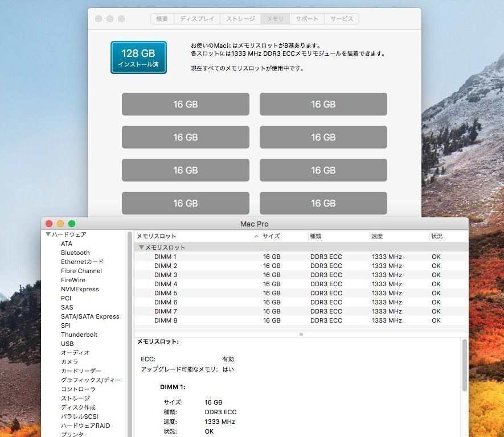Image resolution: width=504 pixels, height=437 pixels.
Task: Click the sort arrow on the メモリスロット column
Action: [x=255, y=236]
